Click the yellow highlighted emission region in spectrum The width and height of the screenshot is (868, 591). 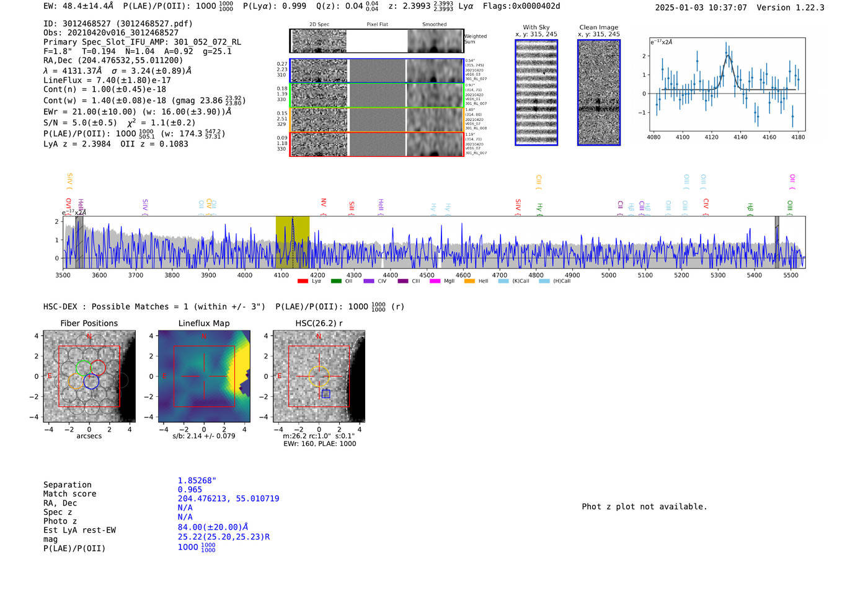coord(293,242)
